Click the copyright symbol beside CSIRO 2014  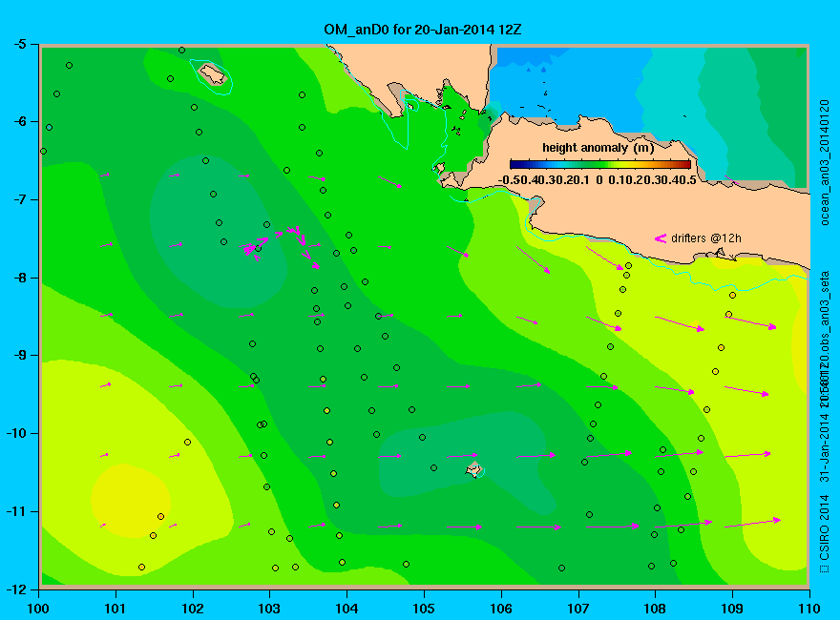pos(825,569)
